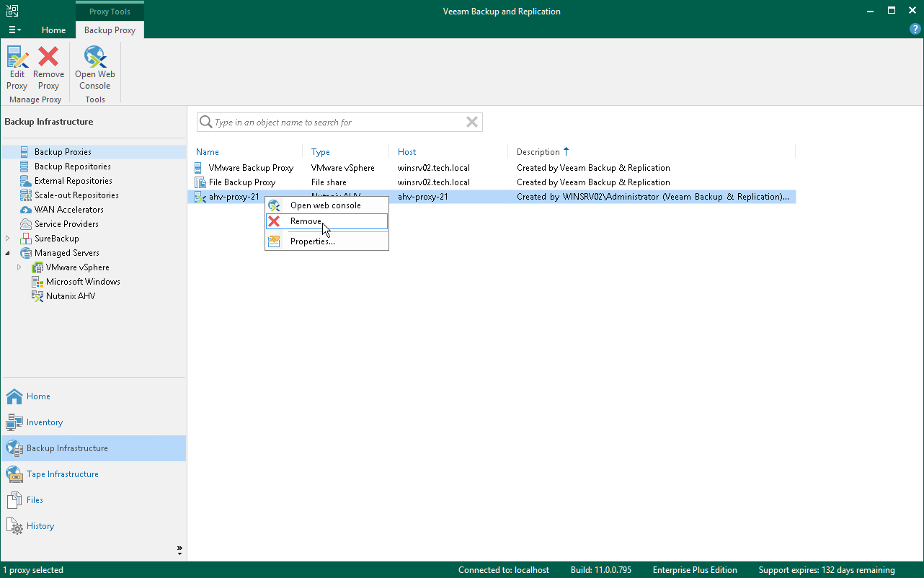Select Microsoft Windows tree node
Screen dimensions: 924x578
(x=83, y=282)
